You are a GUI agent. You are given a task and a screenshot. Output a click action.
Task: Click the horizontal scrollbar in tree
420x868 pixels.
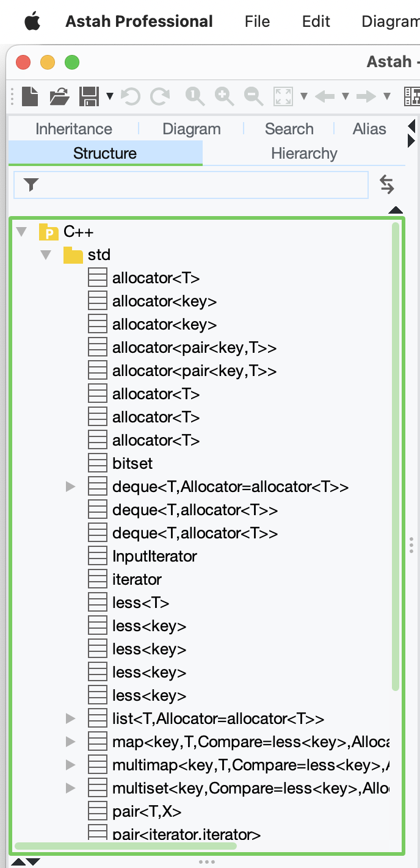pos(125,846)
